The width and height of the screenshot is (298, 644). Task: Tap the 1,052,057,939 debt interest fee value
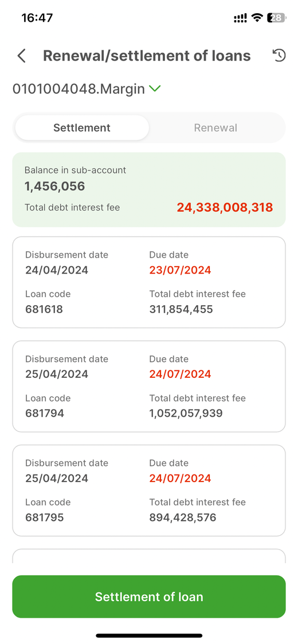pos(186,413)
